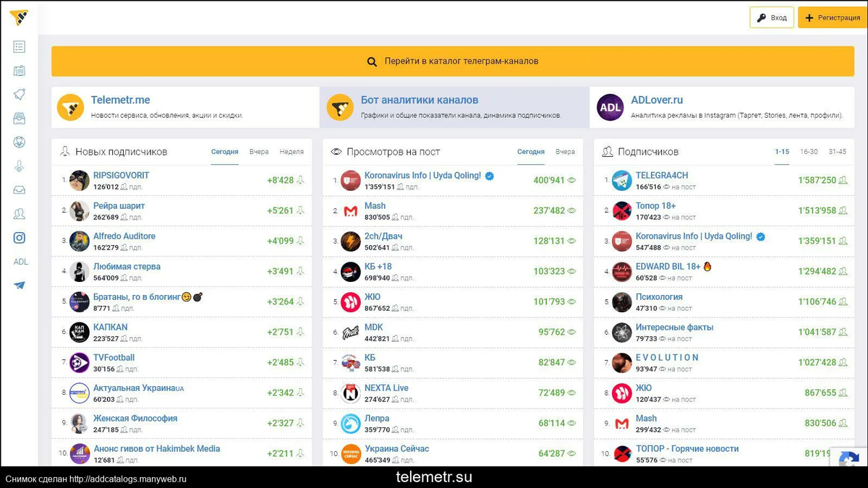Image resolution: width=868 pixels, height=488 pixels.
Task: Open Психология channel link
Action: click(x=659, y=297)
